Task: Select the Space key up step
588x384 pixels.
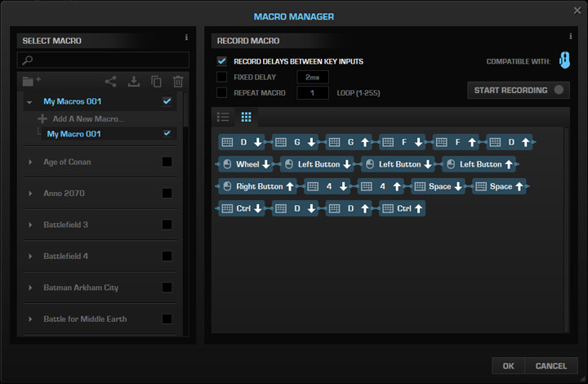Action: click(x=499, y=186)
